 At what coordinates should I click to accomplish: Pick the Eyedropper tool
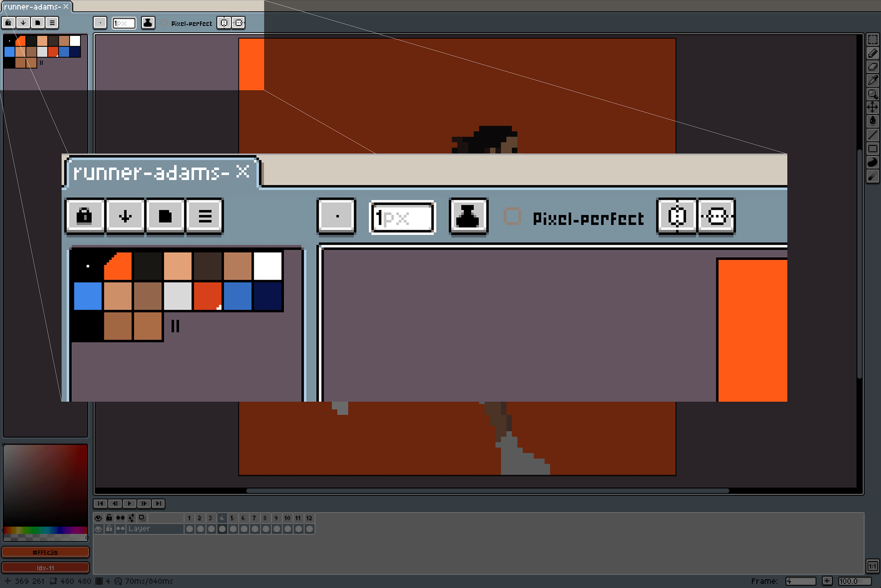872,80
